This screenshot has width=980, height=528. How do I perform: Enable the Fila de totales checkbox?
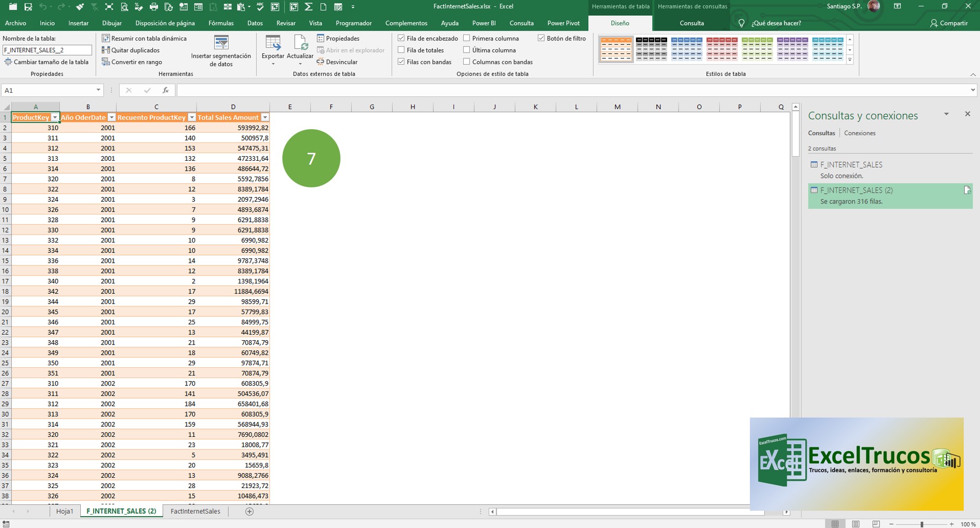[401, 50]
